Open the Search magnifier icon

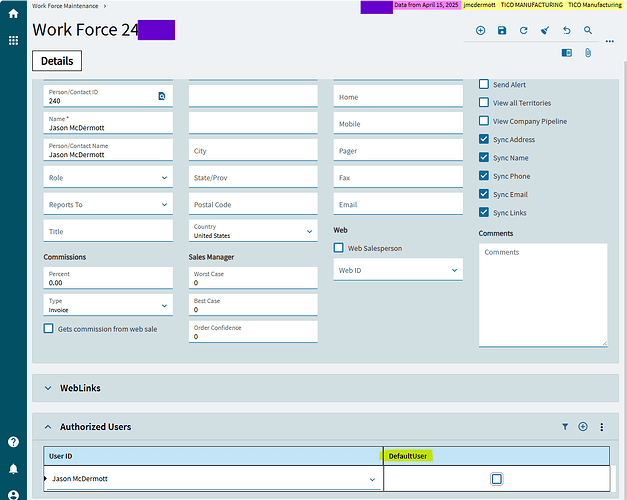pos(588,30)
